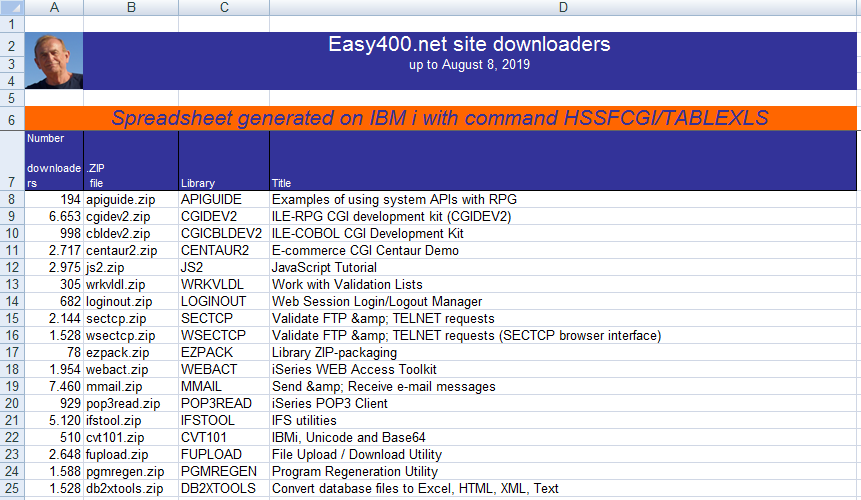This screenshot has width=861, height=500.
Task: Click the 'Easy400.net site downloaders' title
Action: pyautogui.click(x=469, y=44)
